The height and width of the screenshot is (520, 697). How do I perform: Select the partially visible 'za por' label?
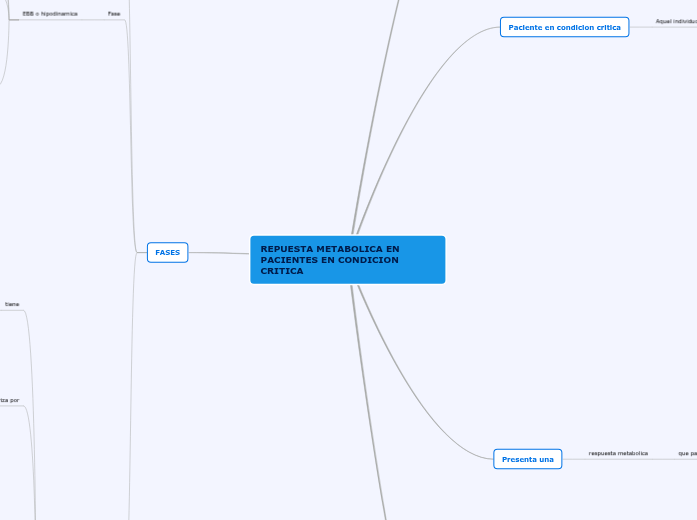coord(9,400)
